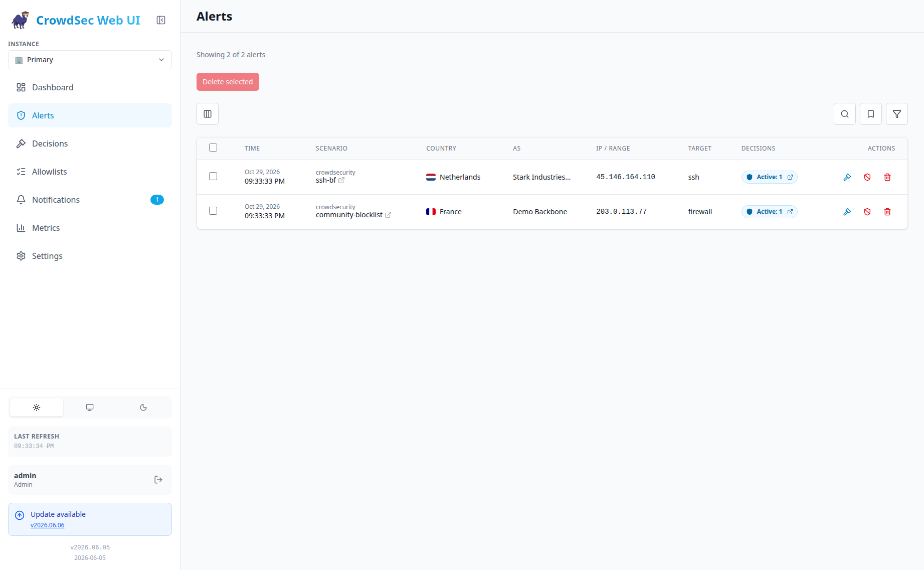Click the Stark Industries... AS cell
This screenshot has height=570, width=924.
click(x=541, y=177)
